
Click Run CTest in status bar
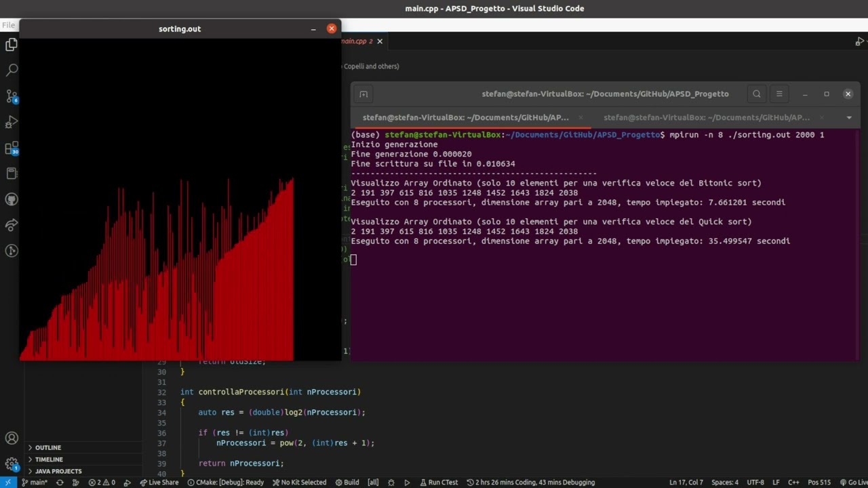click(439, 483)
